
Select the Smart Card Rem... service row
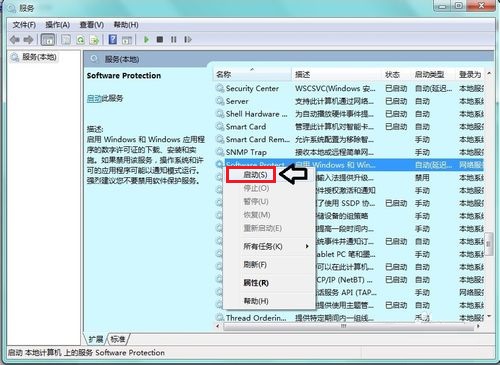point(349,139)
